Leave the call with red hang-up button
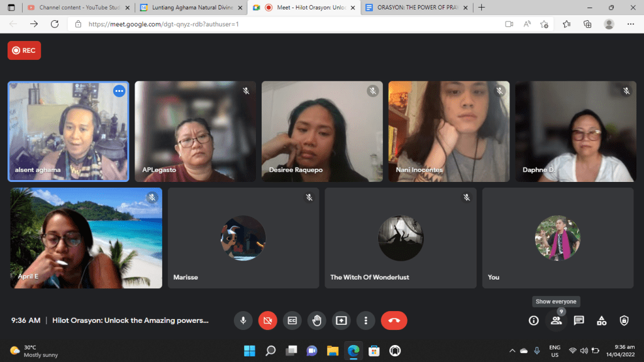644x362 pixels. click(394, 320)
